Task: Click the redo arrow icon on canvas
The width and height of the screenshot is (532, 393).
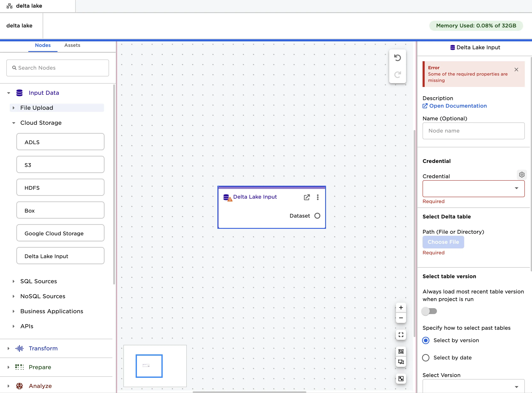Action: coord(397,75)
